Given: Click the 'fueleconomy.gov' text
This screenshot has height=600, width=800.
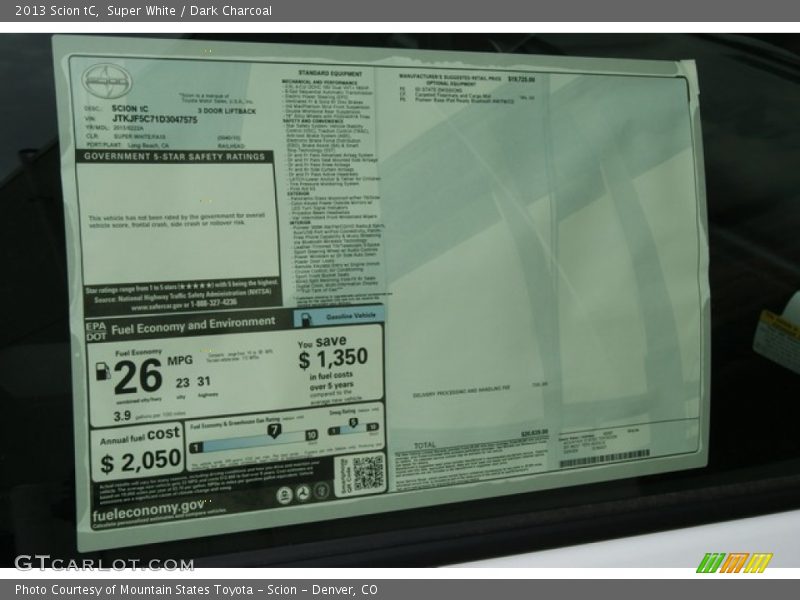Looking at the screenshot, I should pos(148,511).
